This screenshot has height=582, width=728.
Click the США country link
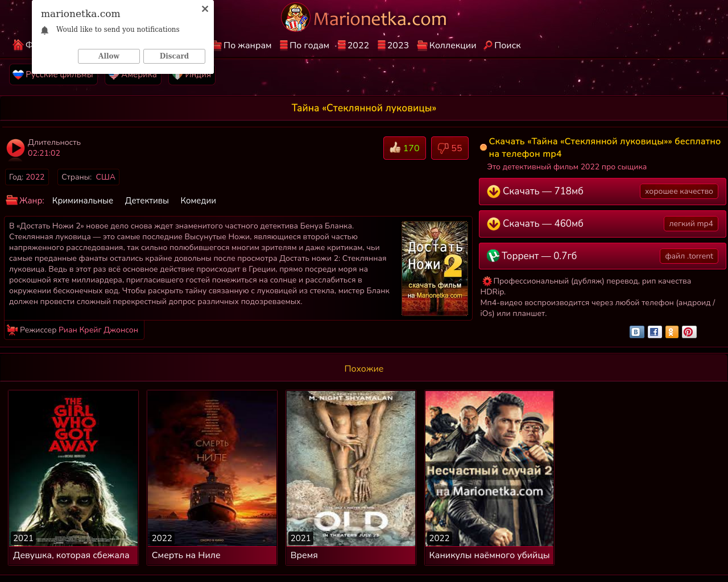[105, 177]
